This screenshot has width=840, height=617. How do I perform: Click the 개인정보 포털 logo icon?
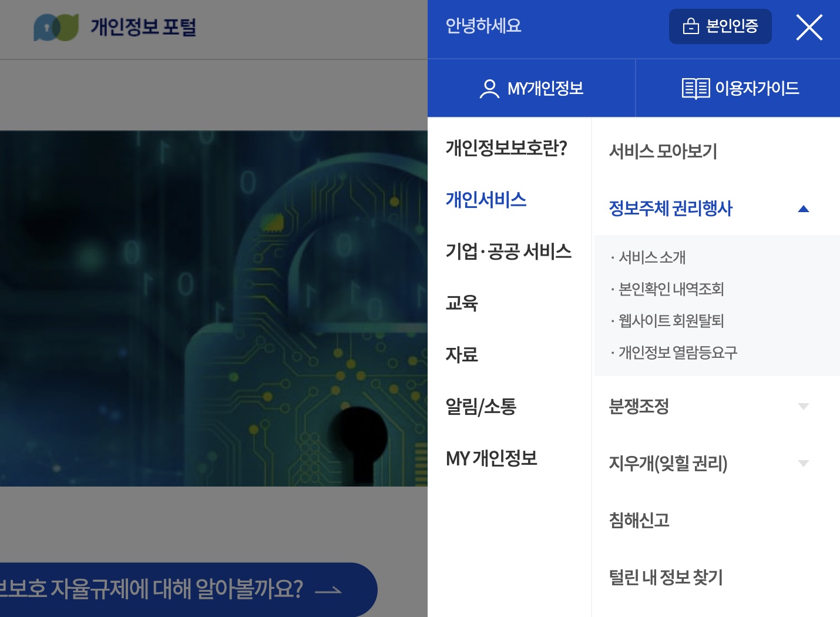(x=57, y=28)
